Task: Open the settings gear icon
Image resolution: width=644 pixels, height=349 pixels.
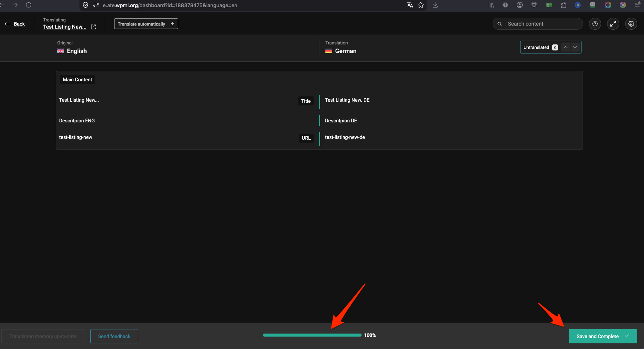Action: pos(631,24)
